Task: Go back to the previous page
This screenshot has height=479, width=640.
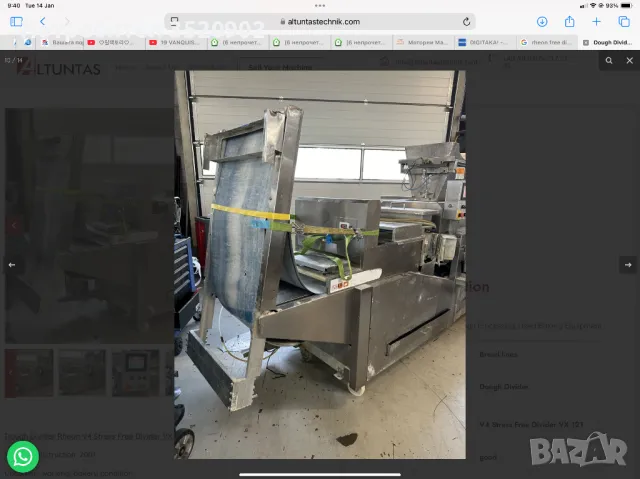Action: click(x=43, y=21)
